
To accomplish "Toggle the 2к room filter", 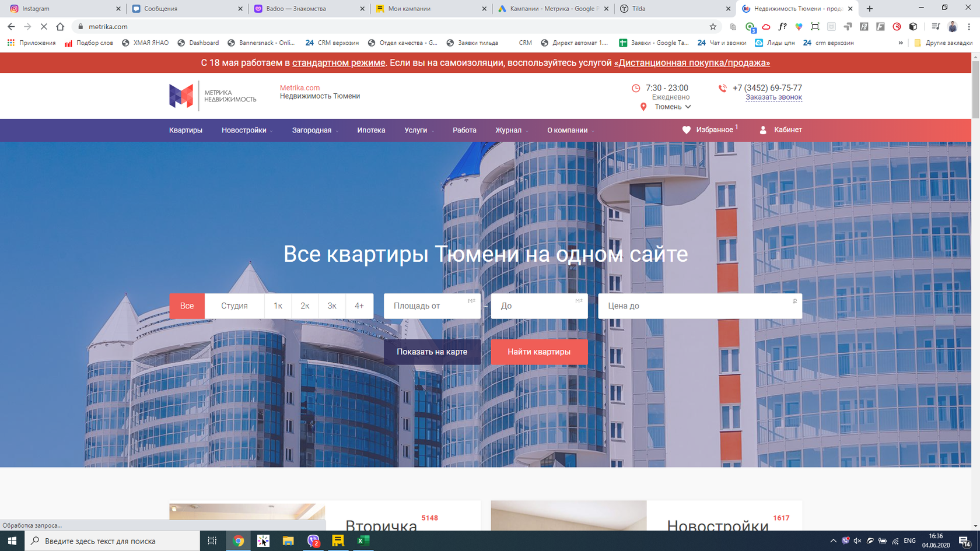I will coord(305,306).
